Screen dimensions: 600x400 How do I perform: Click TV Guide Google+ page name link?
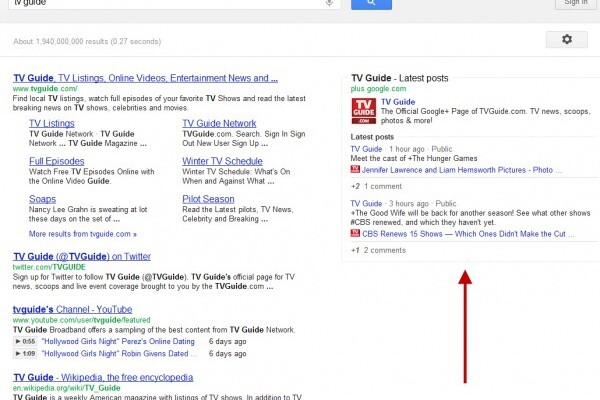point(398,102)
